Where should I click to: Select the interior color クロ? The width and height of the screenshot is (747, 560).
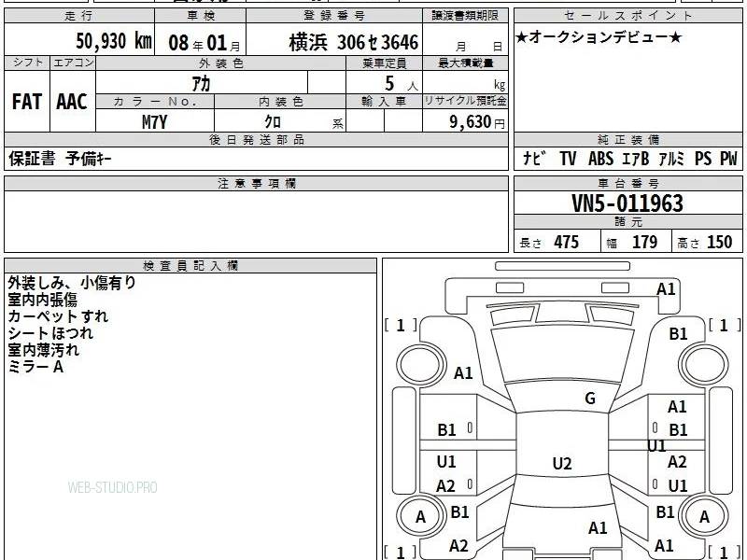click(273, 121)
